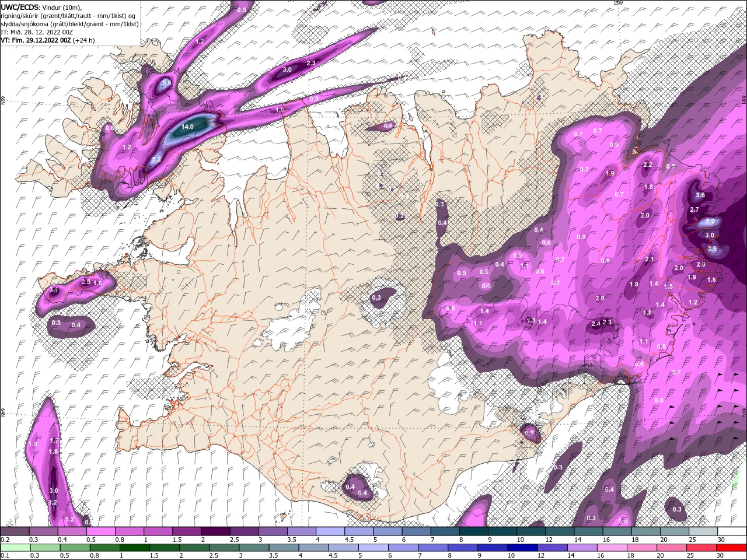Click the UWC/ECDS title in the header

tap(20, 7)
